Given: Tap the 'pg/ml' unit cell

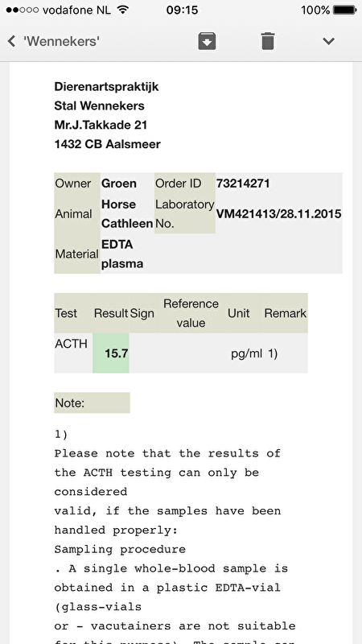Looking at the screenshot, I should [246, 353].
